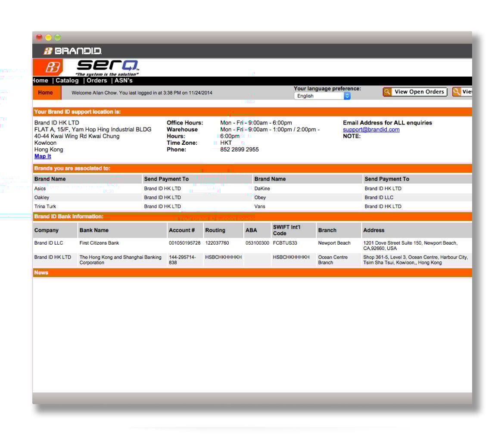Image resolution: width=504 pixels, height=436 pixels.
Task: Click the Welcome Allan Chow message
Action: 142,93
